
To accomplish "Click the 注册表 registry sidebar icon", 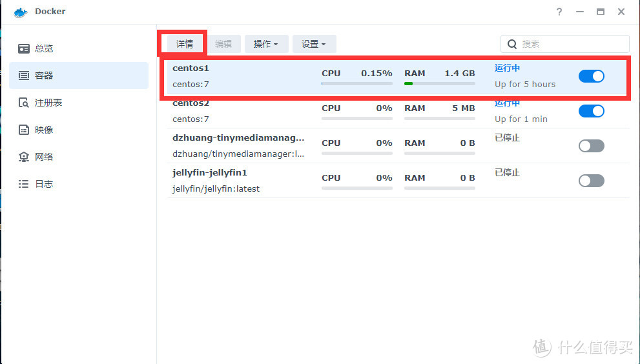I will [x=24, y=103].
